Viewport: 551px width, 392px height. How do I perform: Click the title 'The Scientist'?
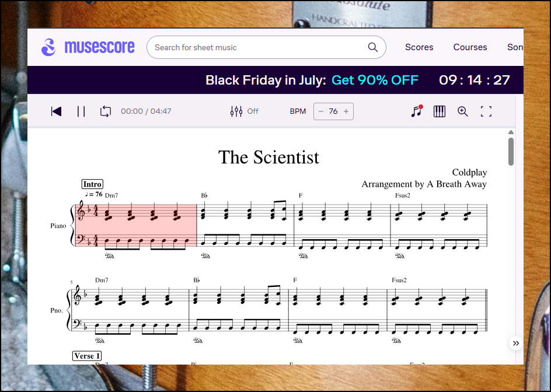[269, 157]
